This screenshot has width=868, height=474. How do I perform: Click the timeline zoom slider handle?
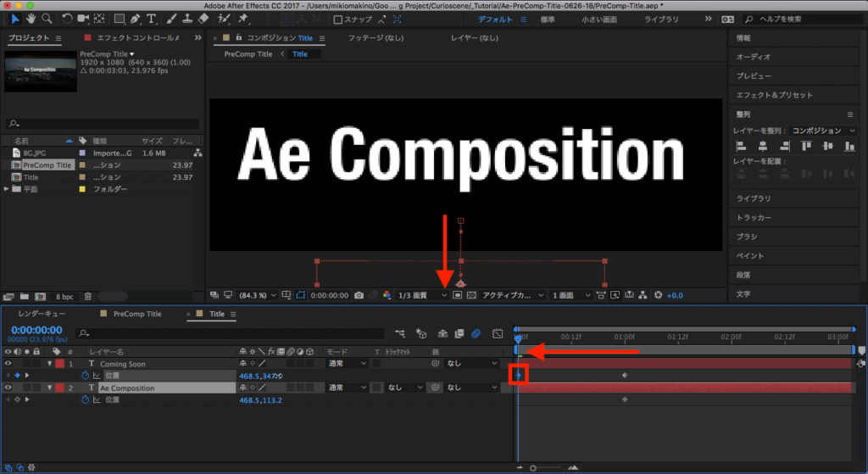tap(533, 468)
